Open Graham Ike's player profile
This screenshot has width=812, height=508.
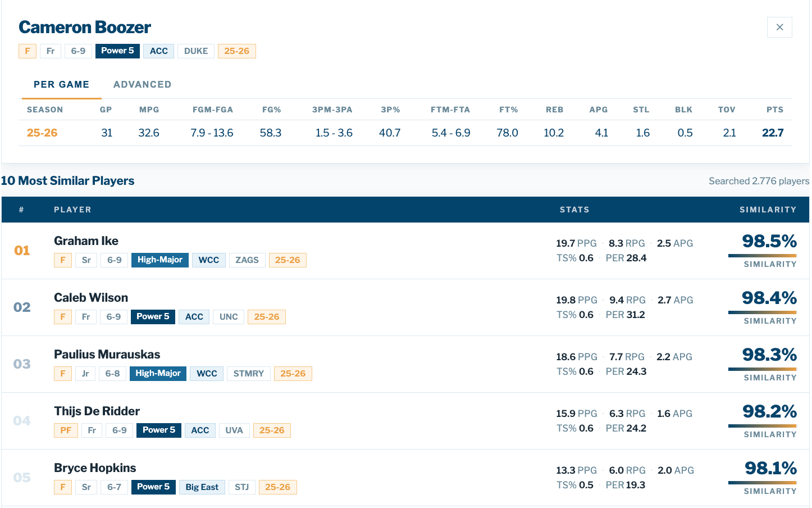click(86, 241)
